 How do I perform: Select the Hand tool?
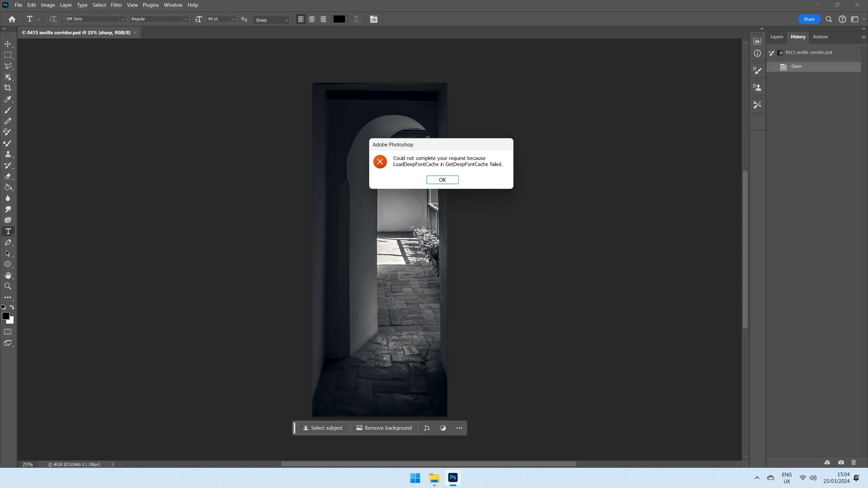(7, 275)
